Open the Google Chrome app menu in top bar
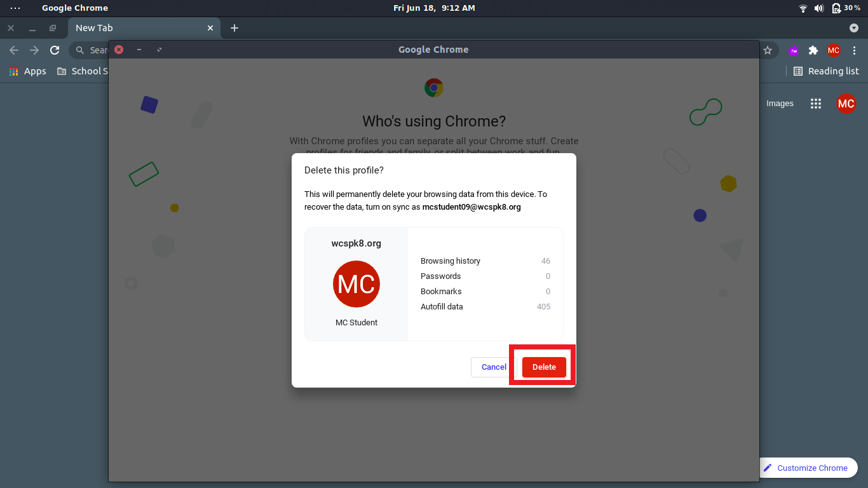The image size is (868, 488). coord(75,8)
